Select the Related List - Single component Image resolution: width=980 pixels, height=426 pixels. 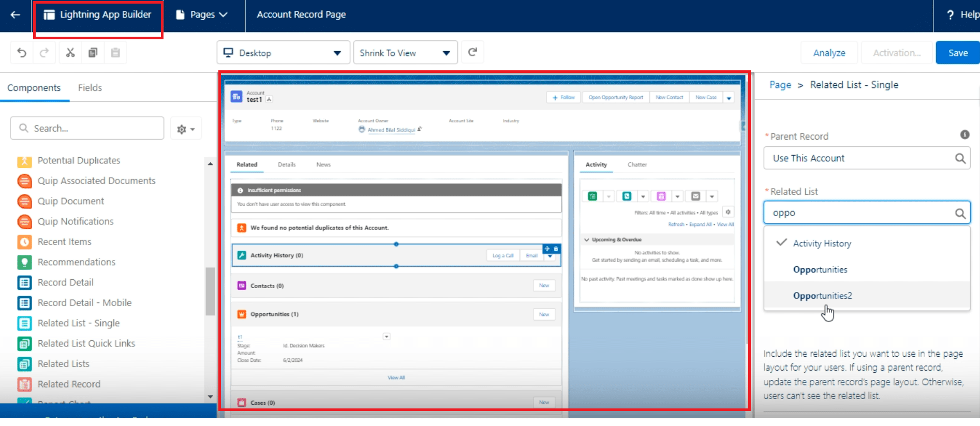(79, 323)
